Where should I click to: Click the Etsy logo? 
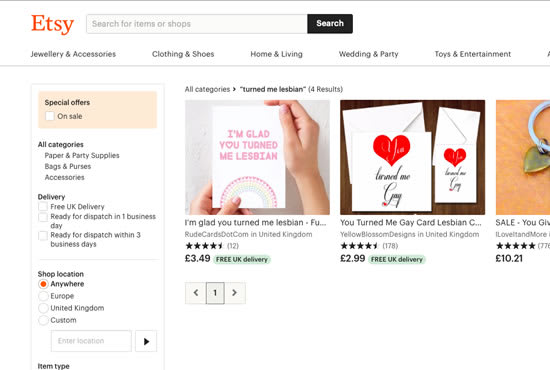point(53,24)
